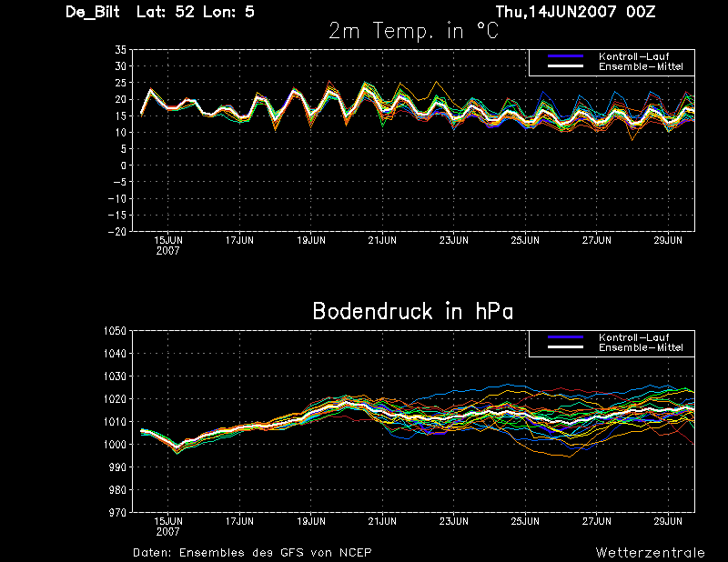Image resolution: width=728 pixels, height=562 pixels.
Task: Click the 29JUN marker on pressure axis
Action: 668,521
